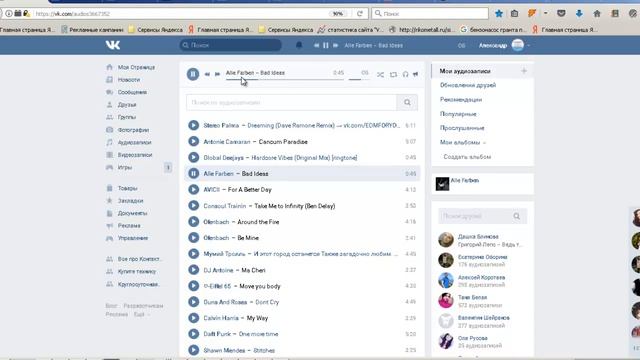Open Новости in left sidebar

point(129,80)
